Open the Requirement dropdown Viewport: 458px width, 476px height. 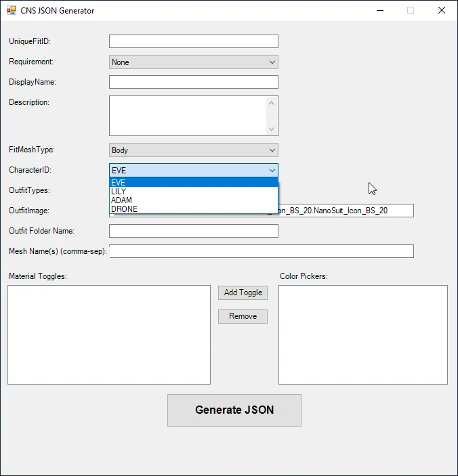tap(193, 62)
